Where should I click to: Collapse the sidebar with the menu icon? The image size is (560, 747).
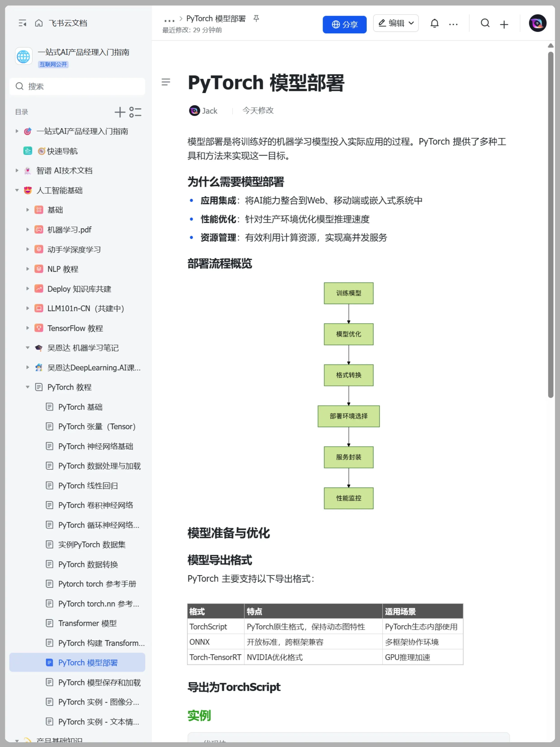click(x=22, y=23)
